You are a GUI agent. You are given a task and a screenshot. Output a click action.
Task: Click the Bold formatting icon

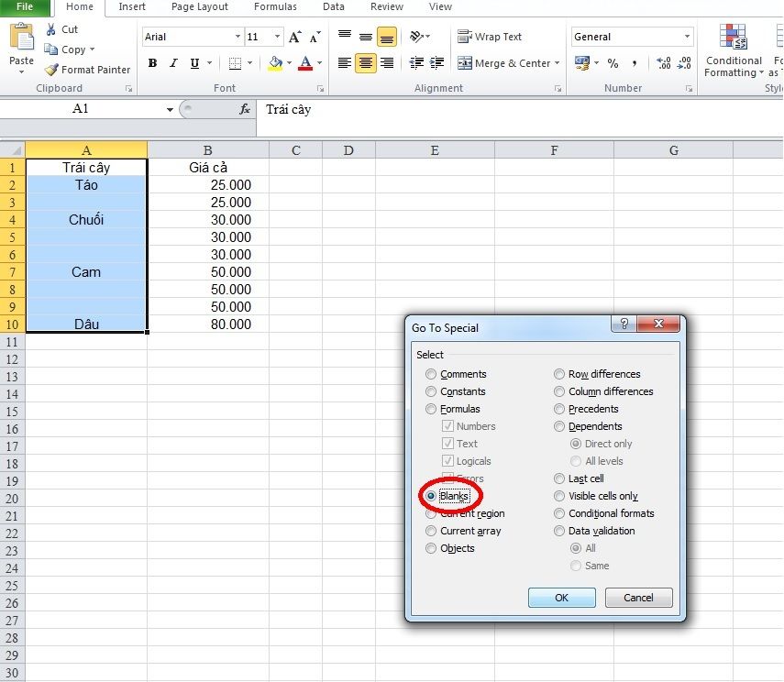coord(152,64)
